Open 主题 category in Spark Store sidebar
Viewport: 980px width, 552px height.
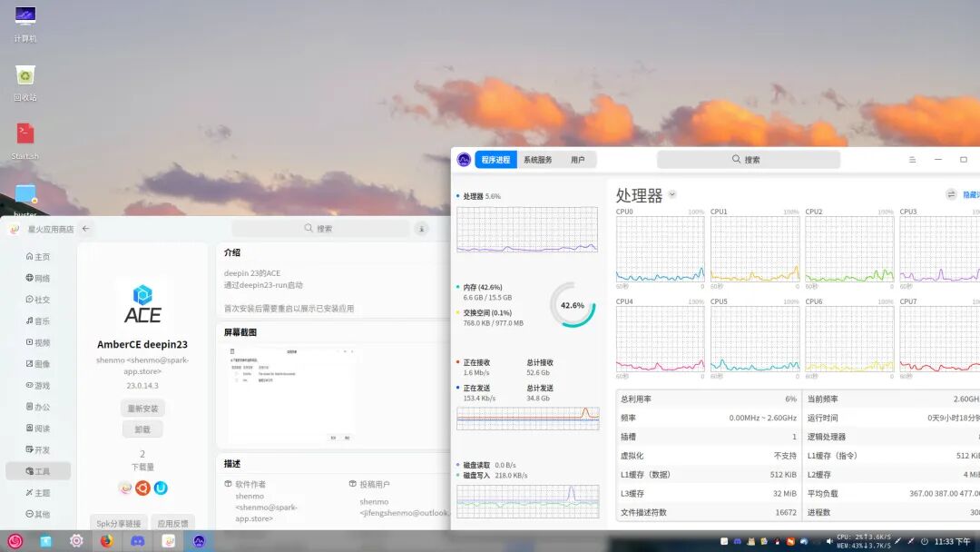point(37,493)
